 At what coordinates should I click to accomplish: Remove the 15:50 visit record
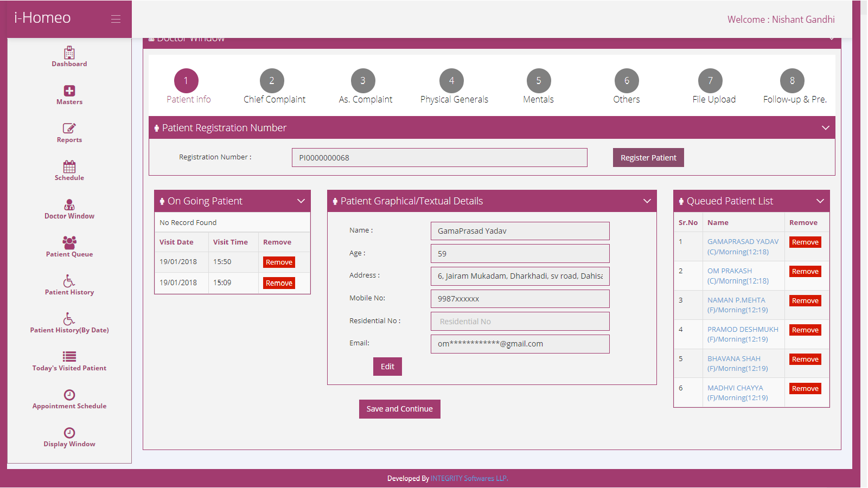click(x=279, y=262)
